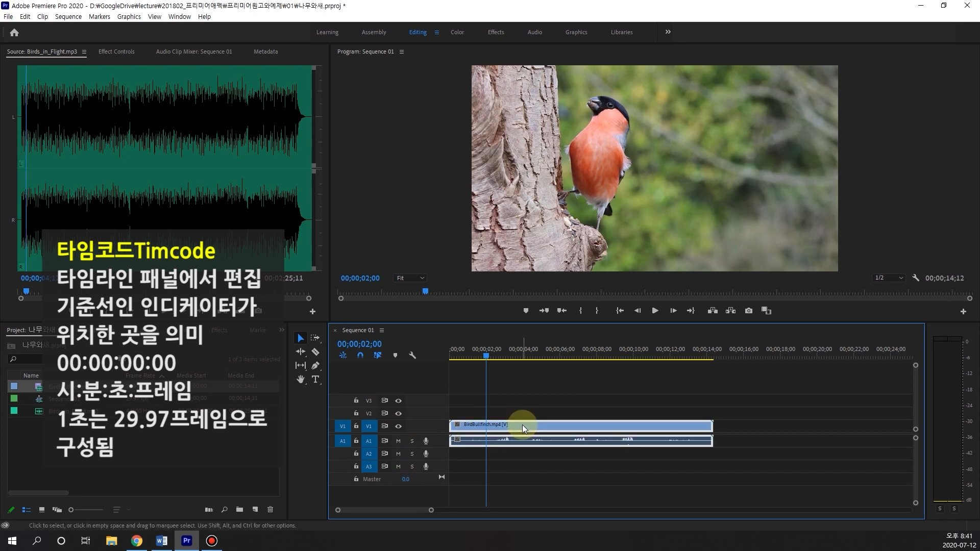Open Source panel menu
The height and width of the screenshot is (551, 980).
[84, 52]
